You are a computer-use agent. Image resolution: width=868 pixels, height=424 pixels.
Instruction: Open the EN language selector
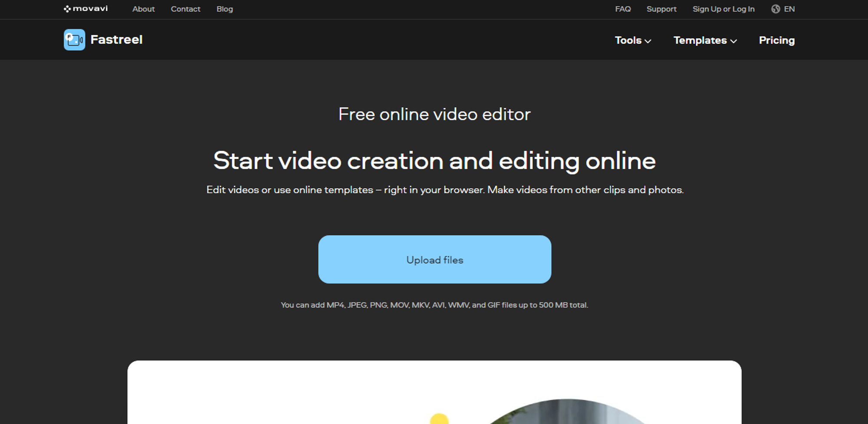pyautogui.click(x=789, y=9)
